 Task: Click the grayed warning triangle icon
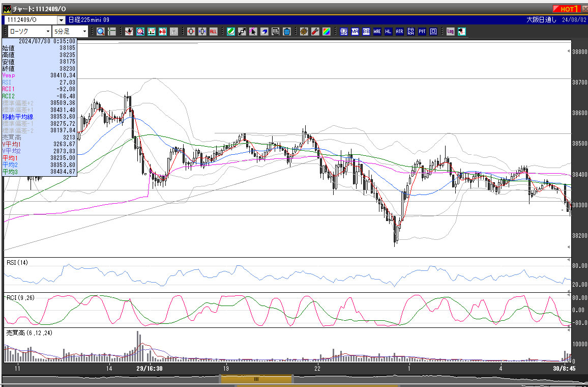174,32
